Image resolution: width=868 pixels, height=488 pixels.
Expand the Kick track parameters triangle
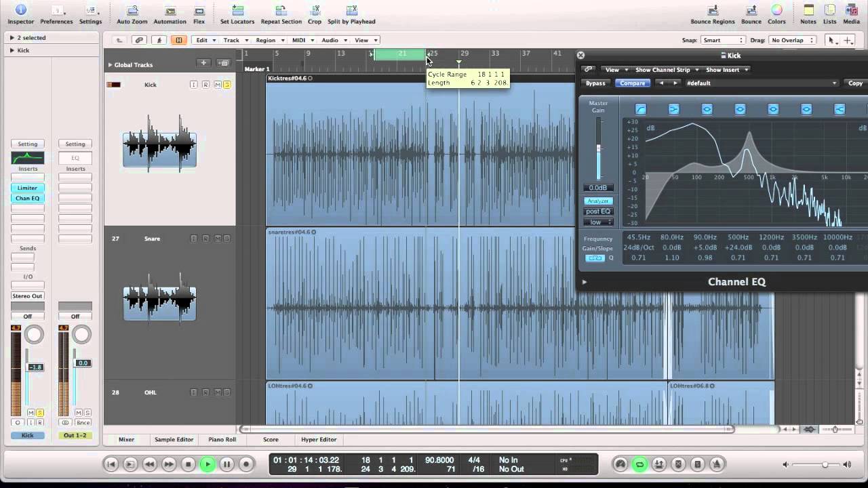coord(12,50)
